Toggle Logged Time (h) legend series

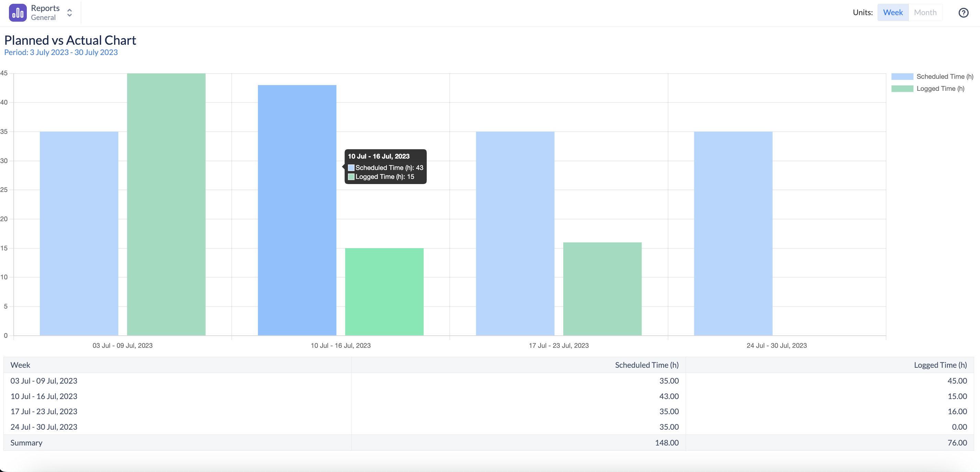[x=940, y=89]
